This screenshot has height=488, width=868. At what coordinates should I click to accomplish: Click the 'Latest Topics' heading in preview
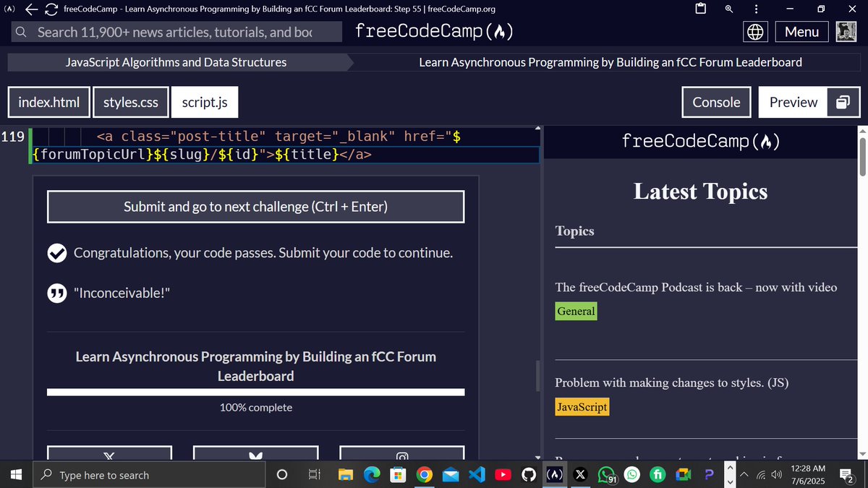pyautogui.click(x=700, y=191)
